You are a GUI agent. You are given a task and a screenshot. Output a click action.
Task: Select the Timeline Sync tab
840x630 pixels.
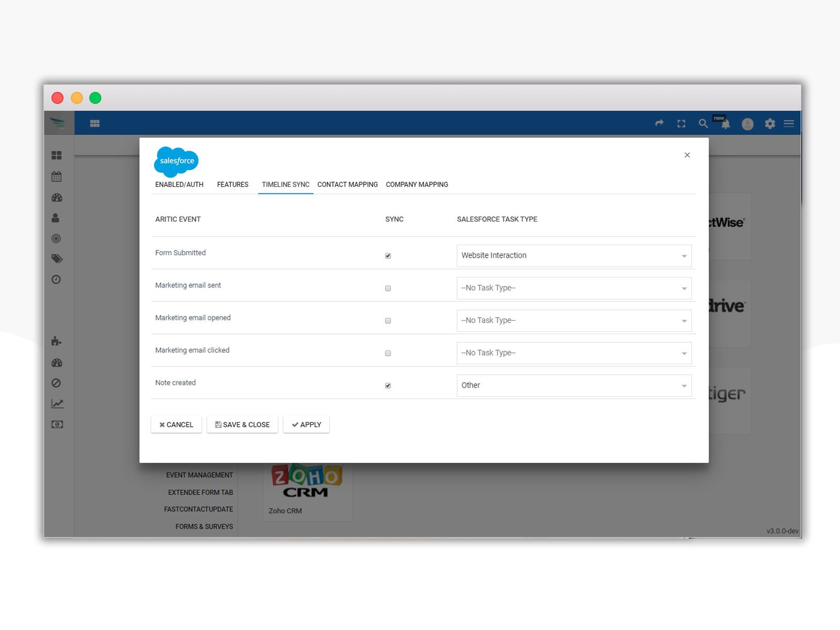click(x=286, y=185)
